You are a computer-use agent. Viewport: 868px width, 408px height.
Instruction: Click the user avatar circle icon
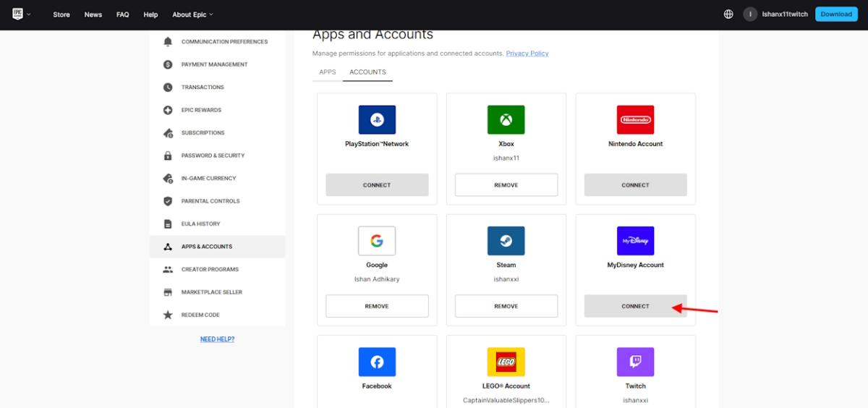750,14
